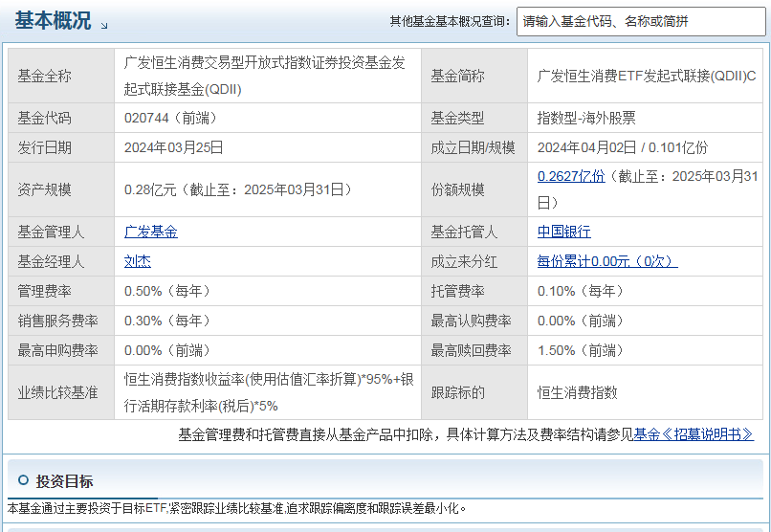Select the benchmark text 恒生消费指数收益率(使用估值汇率折算)*95%

(x=258, y=380)
